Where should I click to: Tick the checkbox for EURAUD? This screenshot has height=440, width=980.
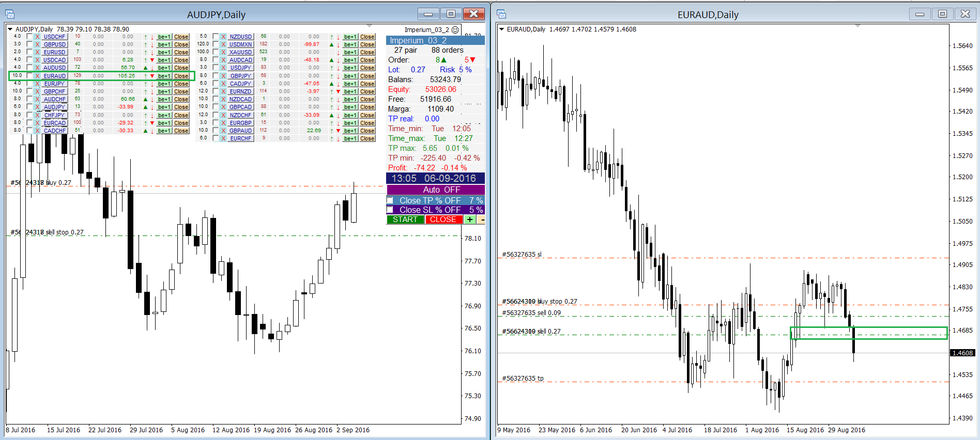29,76
